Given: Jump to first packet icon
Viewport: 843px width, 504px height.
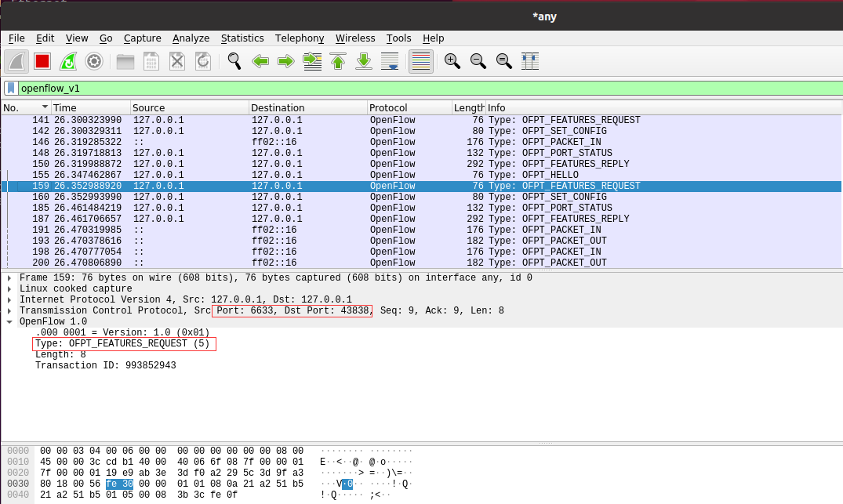Looking at the screenshot, I should (x=338, y=61).
